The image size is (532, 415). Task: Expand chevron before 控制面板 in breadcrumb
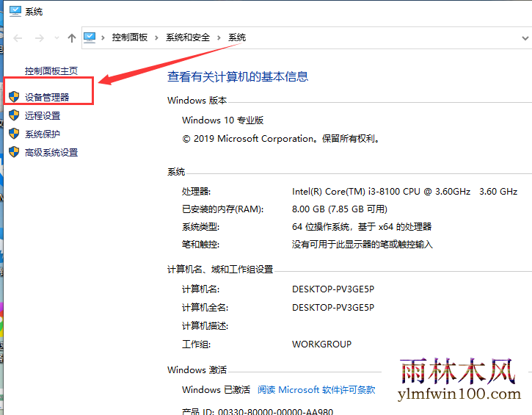(x=103, y=37)
